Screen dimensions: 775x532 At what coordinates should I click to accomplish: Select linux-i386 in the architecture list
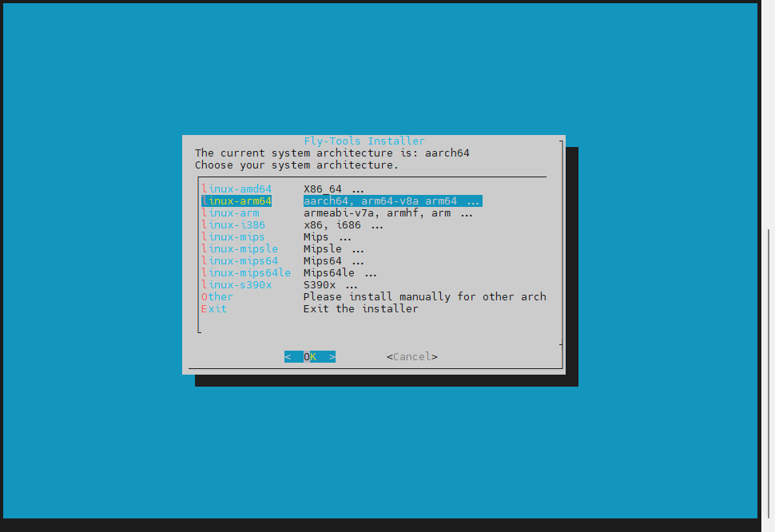click(x=233, y=225)
